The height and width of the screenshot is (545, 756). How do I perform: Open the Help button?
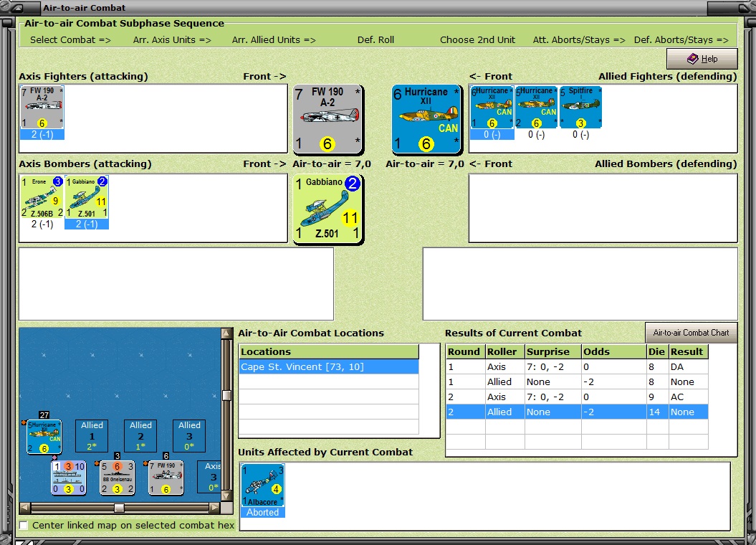coord(702,59)
